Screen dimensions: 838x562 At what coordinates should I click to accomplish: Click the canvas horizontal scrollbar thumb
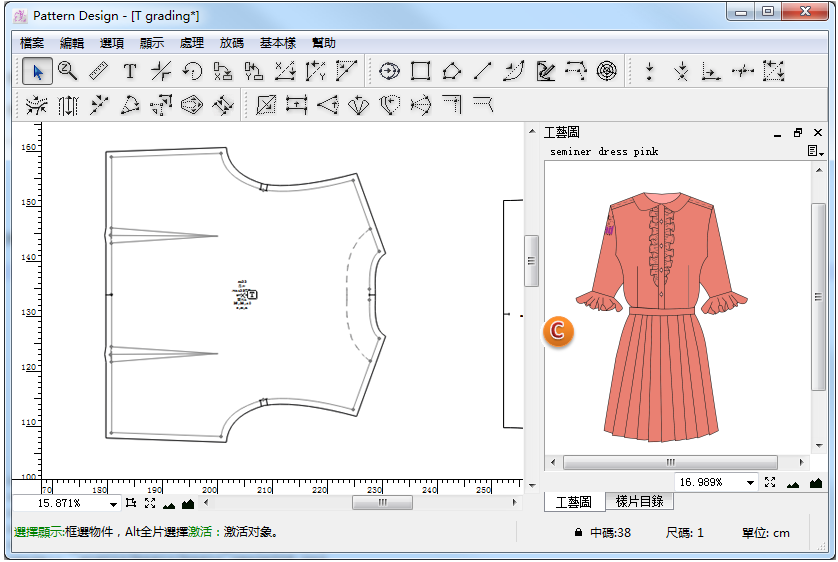(381, 503)
